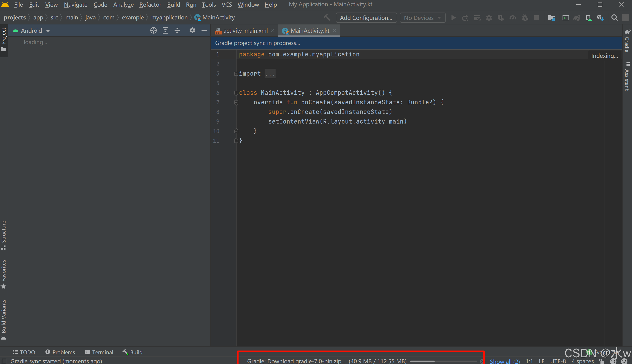Viewport: 632px width, 364px height.
Task: Open Project Structure toolbar icon
Action: click(x=551, y=18)
